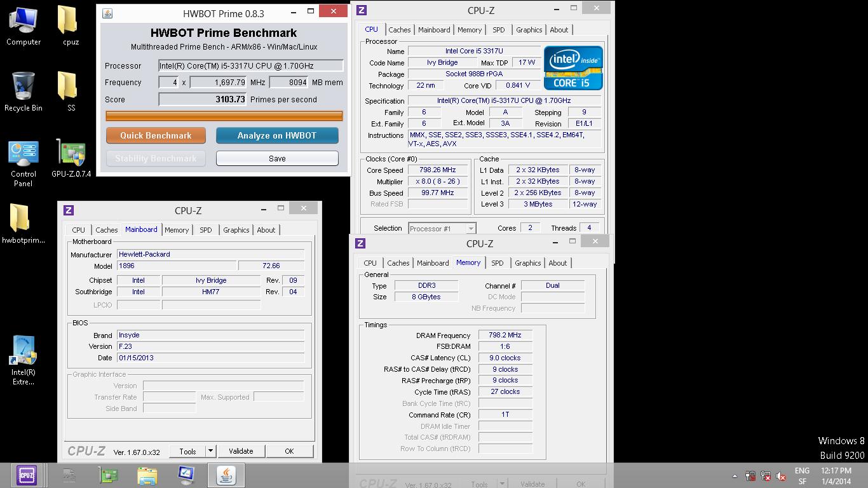Click the BIOS Version value F.23
Viewport: 868px width, 488px height.
(210, 346)
